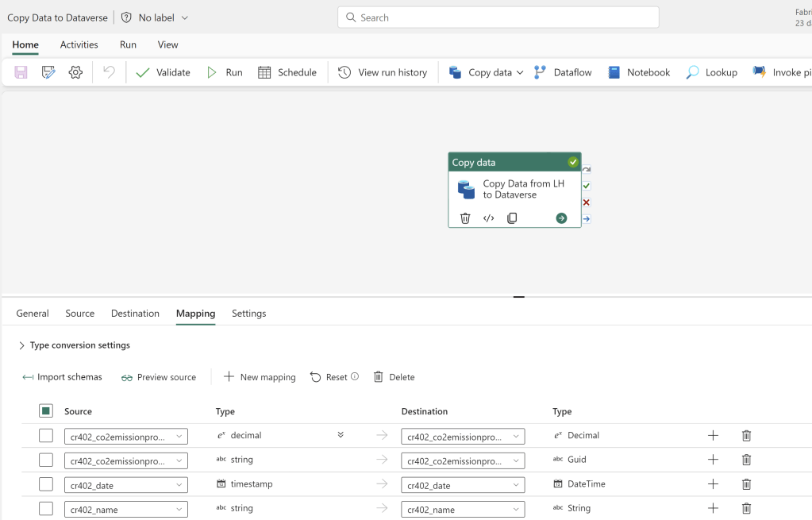
Task: View code icon on Copy data activity
Action: coord(489,218)
